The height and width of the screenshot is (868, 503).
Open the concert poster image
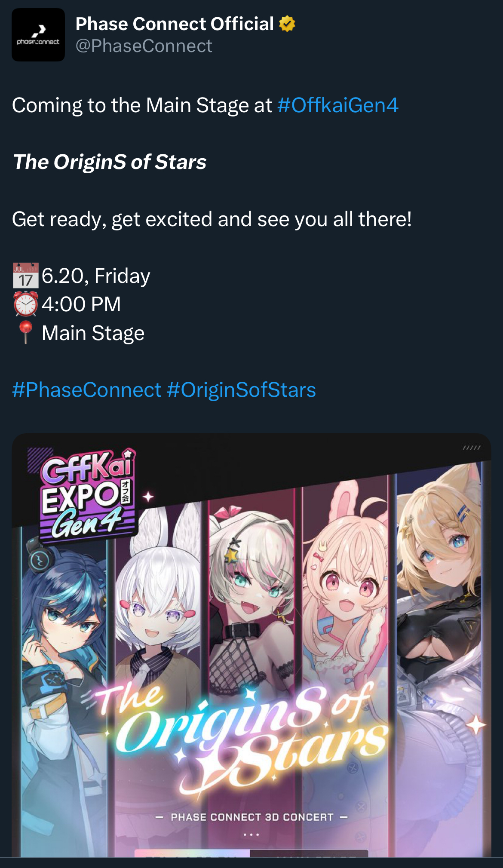[x=252, y=645]
